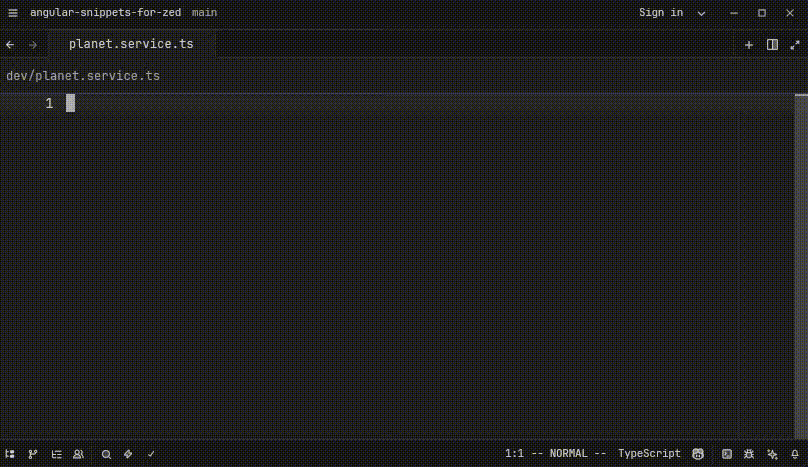Screen dimensions: 808x467
Task: Open project diagnostics checkmark icon
Action: tap(151, 454)
